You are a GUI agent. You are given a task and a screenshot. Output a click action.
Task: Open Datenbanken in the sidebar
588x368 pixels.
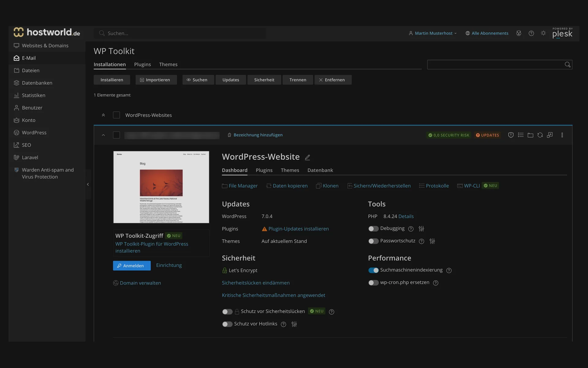pyautogui.click(x=47, y=83)
